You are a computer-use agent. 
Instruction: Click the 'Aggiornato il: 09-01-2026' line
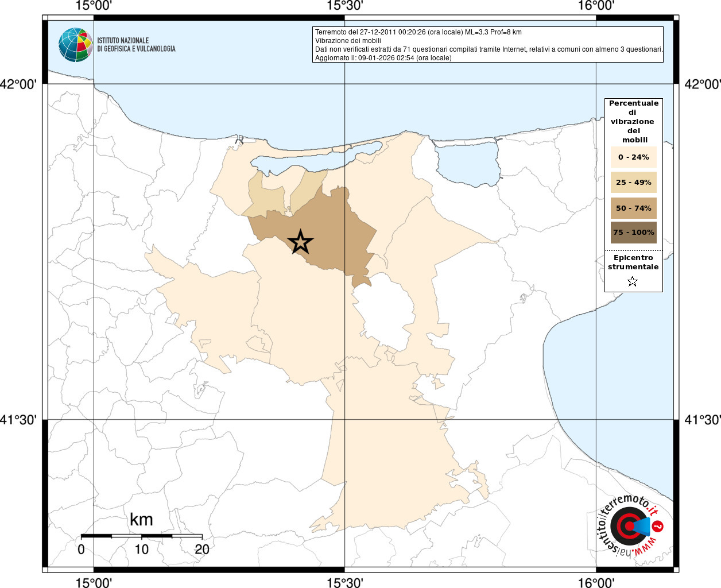pos(383,58)
